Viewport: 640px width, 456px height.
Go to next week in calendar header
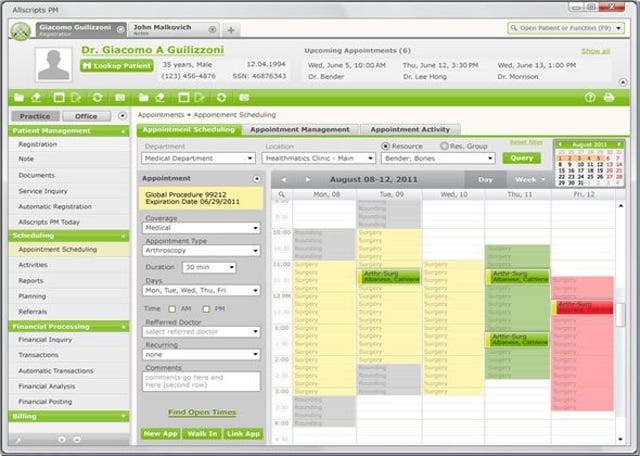(308, 180)
